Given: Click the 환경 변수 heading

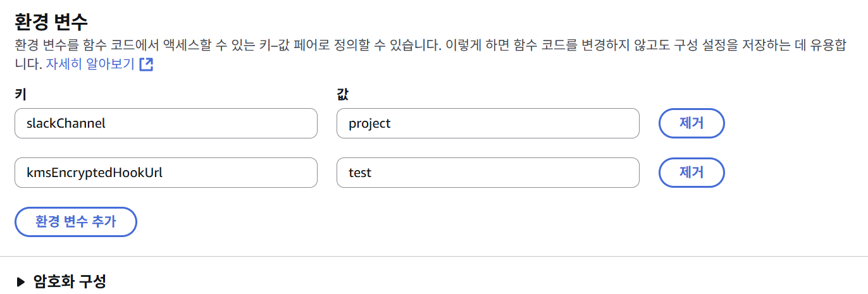Looking at the screenshot, I should 51,21.
